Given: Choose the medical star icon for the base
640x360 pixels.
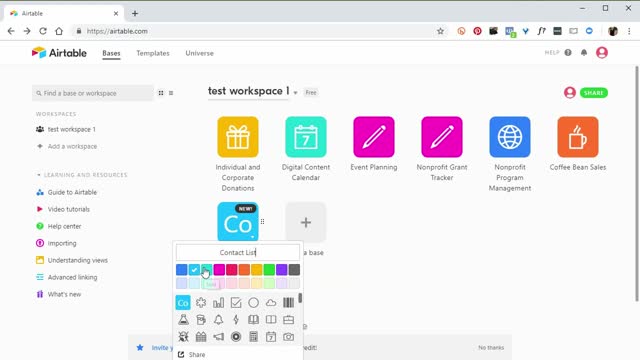Looking at the screenshot, I should point(201,302).
